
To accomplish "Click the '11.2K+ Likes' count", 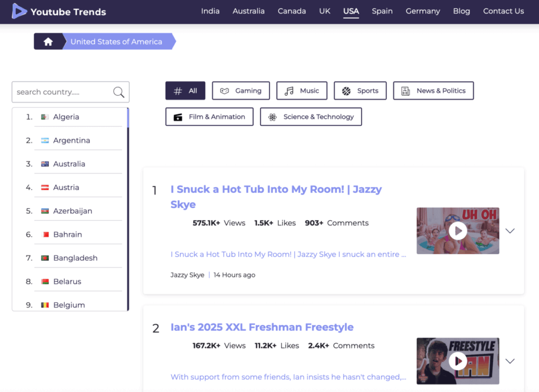I will (277, 346).
